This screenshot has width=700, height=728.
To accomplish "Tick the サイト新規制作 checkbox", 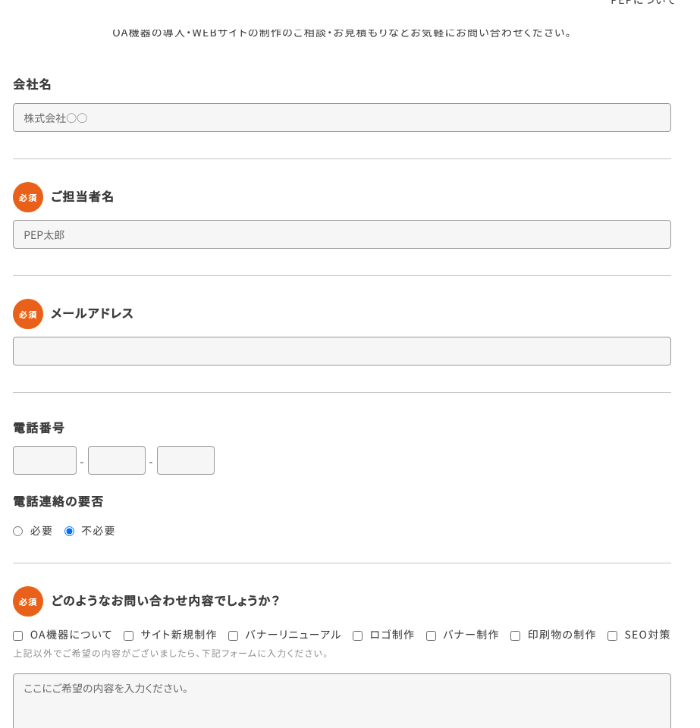I will coord(129,635).
